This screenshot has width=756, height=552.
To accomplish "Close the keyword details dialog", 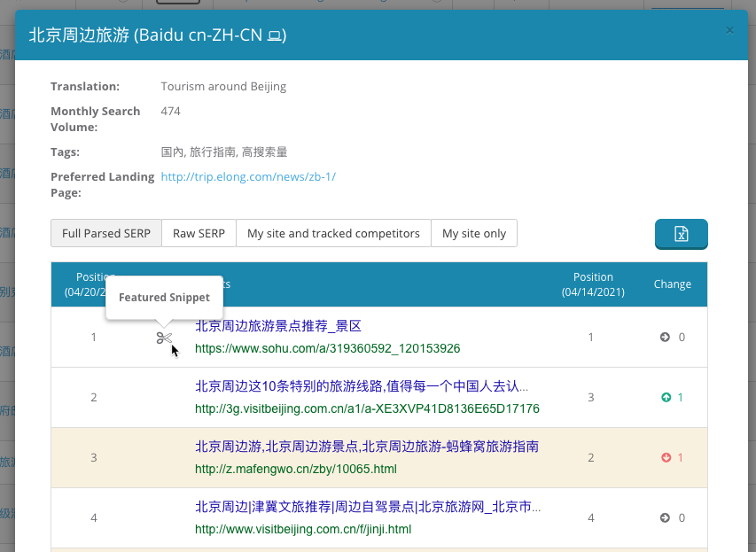I will (x=729, y=29).
